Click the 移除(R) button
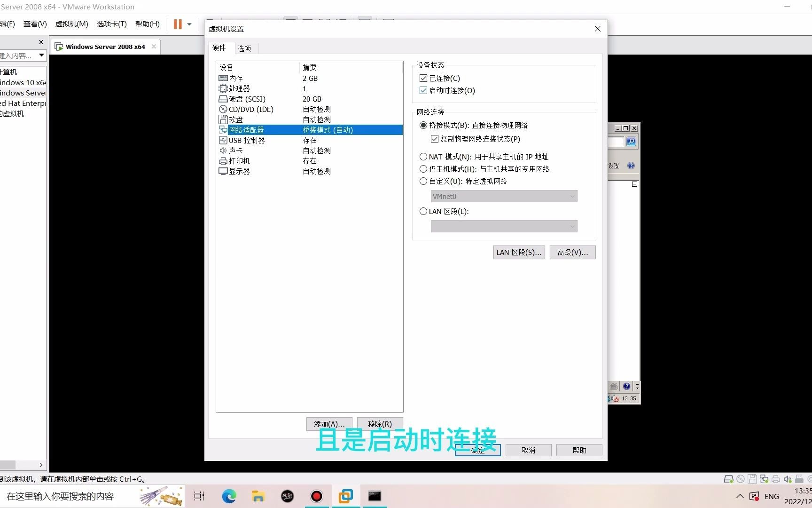 pyautogui.click(x=380, y=424)
